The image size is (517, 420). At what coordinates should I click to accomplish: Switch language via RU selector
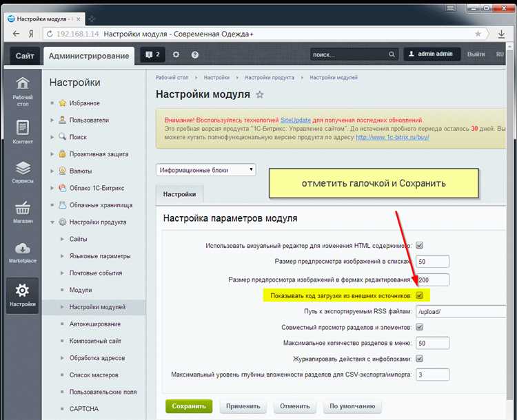pyautogui.click(x=500, y=54)
